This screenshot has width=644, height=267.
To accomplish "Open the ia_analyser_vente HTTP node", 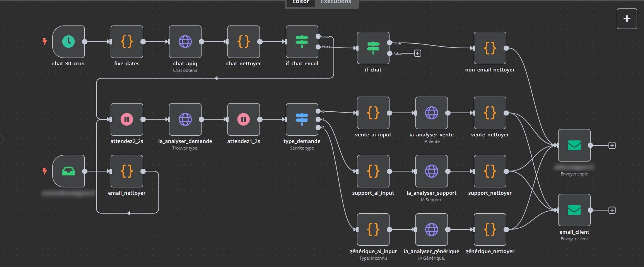I will [432, 113].
